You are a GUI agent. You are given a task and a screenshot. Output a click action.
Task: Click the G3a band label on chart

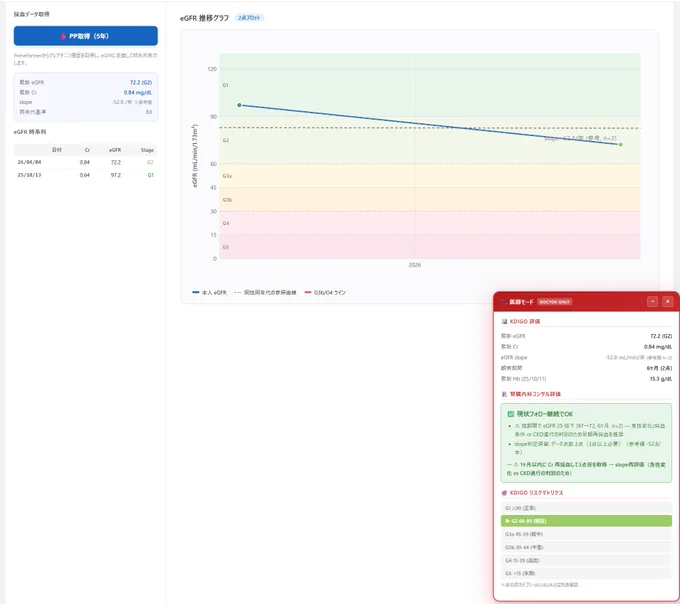click(227, 176)
